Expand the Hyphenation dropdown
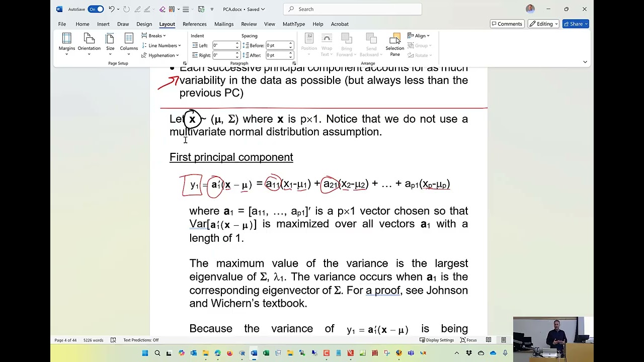 (160, 55)
